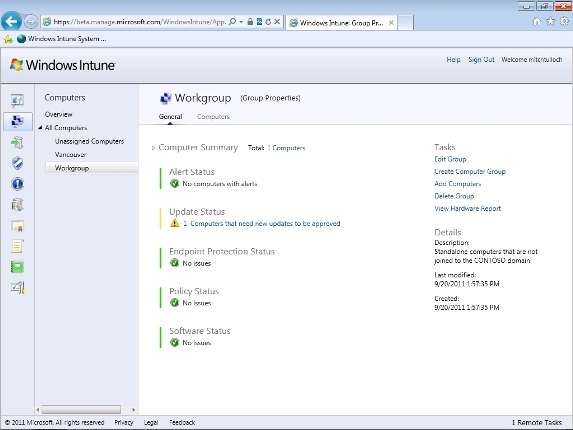
Task: Open browser Home icon
Action: click(536, 22)
